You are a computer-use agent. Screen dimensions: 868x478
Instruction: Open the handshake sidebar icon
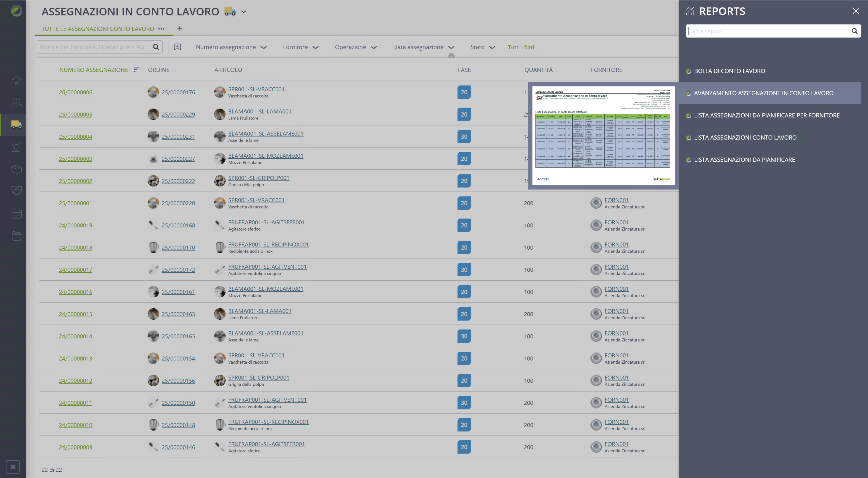(16, 191)
